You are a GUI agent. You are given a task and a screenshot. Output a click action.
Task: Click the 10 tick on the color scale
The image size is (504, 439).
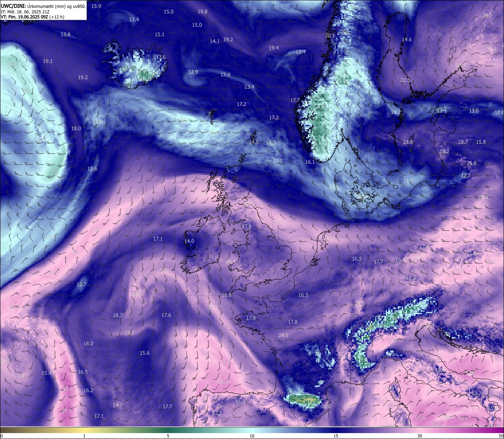(x=252, y=436)
